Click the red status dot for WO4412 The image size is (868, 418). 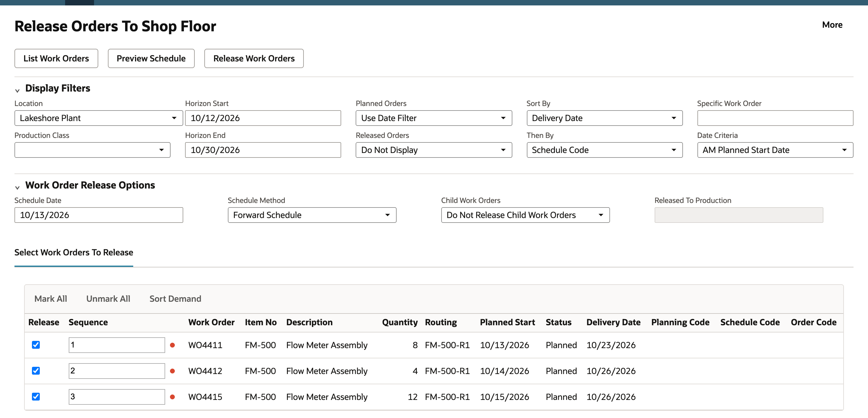[x=172, y=371]
